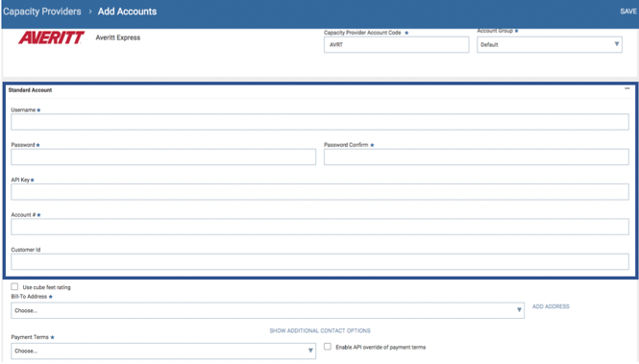Viewport: 639px width, 364px height.
Task: Click the Averitt Express company name
Action: (x=118, y=37)
